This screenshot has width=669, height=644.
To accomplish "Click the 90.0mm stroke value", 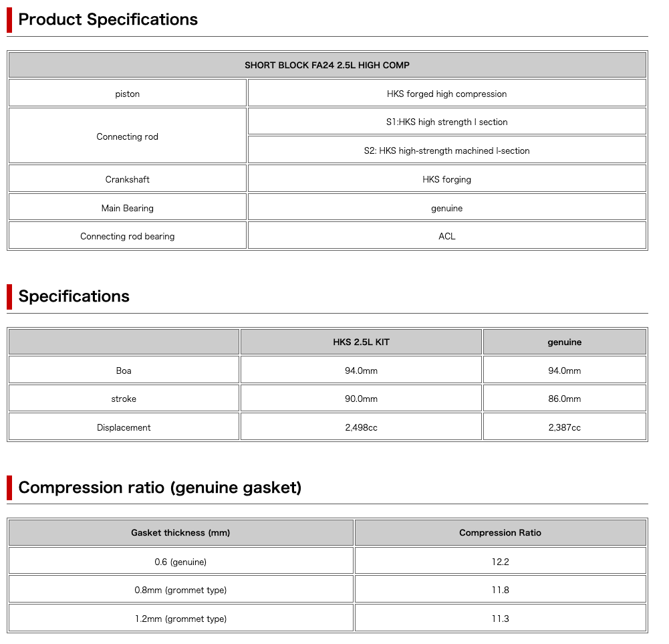I will tap(361, 399).
